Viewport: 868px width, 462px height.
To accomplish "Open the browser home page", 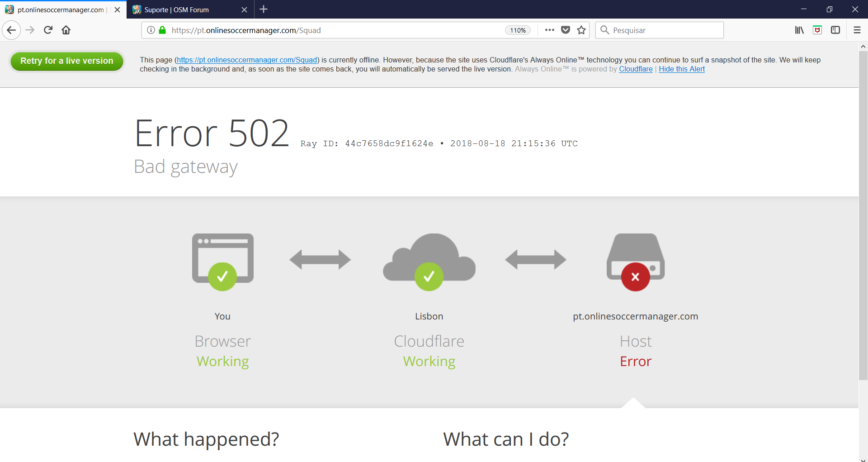I will pos(66,30).
